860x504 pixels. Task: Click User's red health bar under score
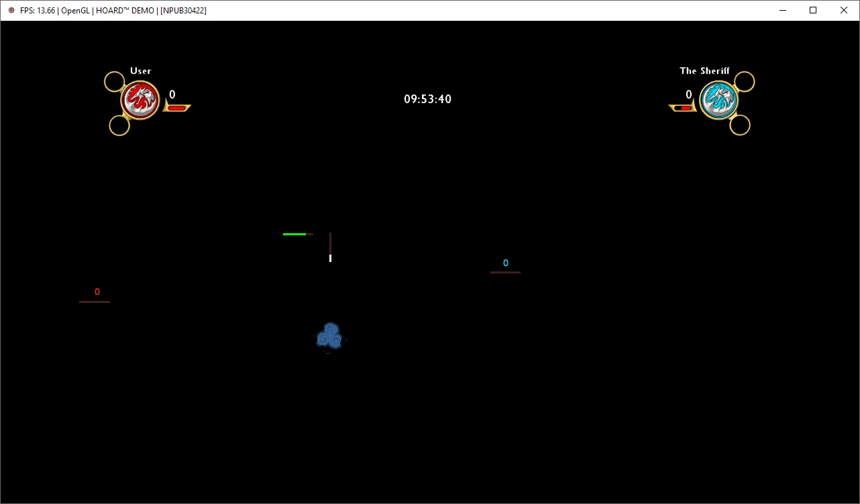(x=176, y=108)
